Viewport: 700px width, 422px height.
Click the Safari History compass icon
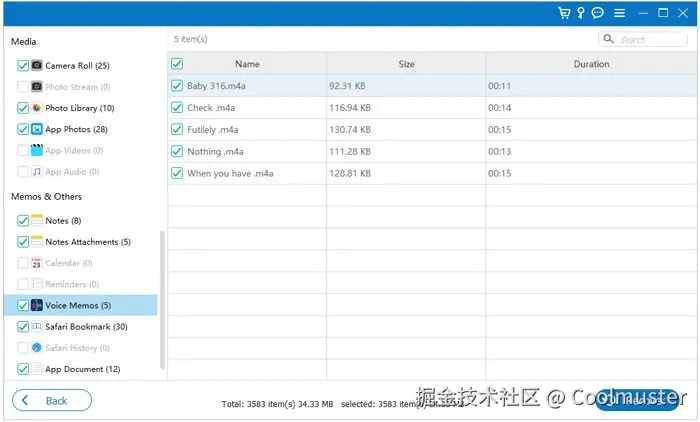pos(37,347)
